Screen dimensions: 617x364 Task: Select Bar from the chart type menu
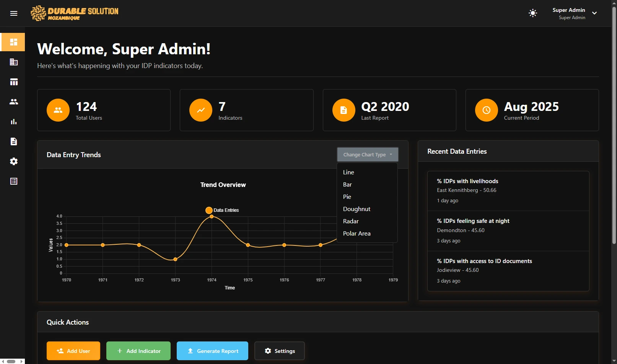coord(347,185)
